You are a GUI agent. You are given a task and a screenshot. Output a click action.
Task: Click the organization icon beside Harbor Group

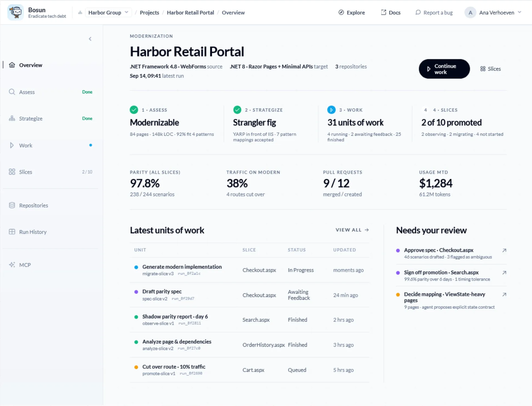click(80, 13)
